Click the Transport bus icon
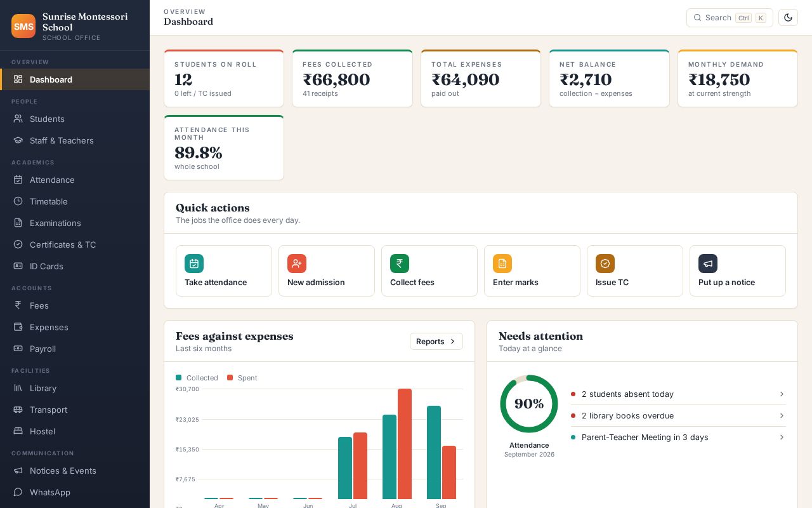 18,410
